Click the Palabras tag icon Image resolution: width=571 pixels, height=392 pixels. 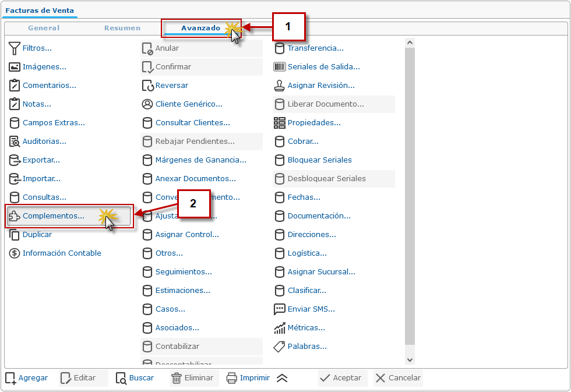click(279, 347)
